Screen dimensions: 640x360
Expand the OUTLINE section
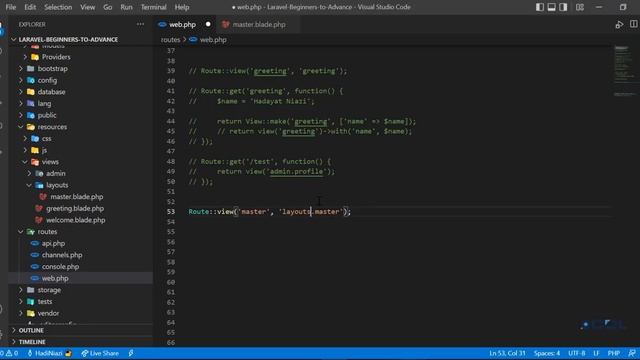click(31, 330)
